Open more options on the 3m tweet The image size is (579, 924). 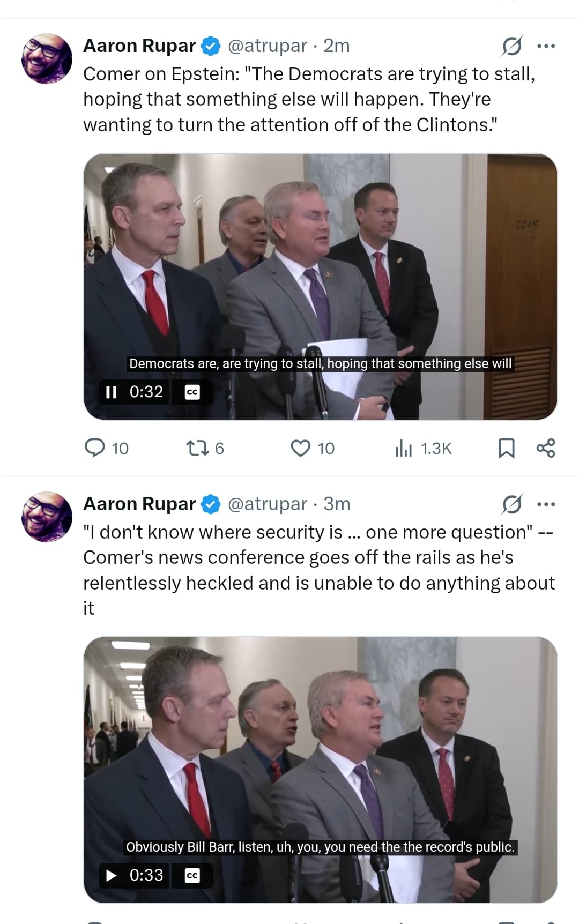tap(546, 504)
